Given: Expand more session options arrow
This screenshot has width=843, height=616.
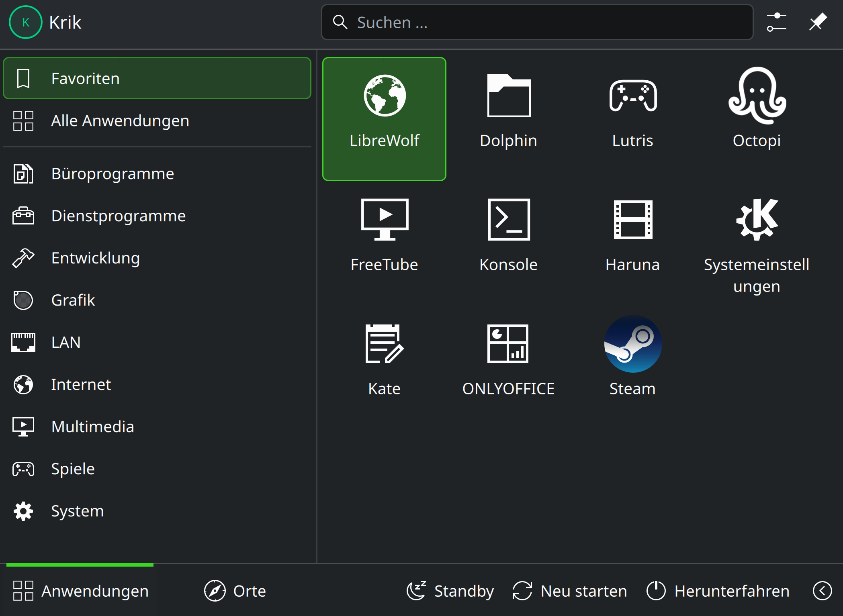Looking at the screenshot, I should 822,591.
